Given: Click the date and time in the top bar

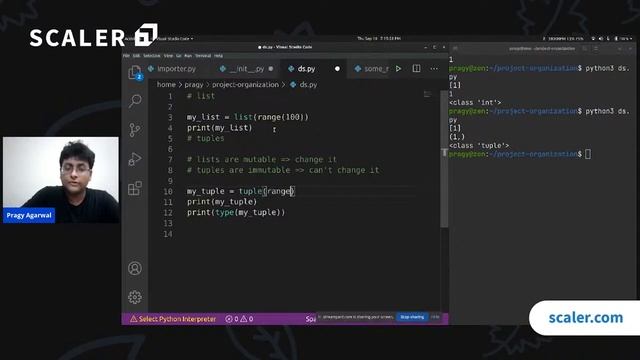Looking at the screenshot, I should [379, 38].
